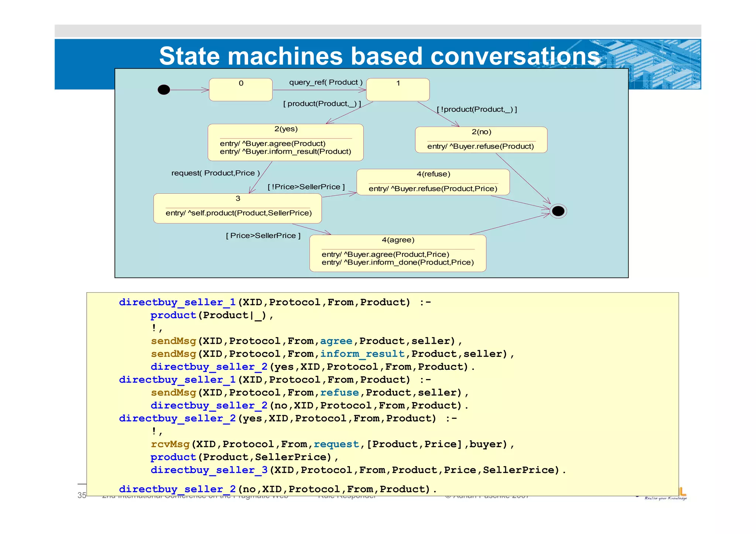Select state box labeled 0
756x534 pixels.
pos(241,90)
